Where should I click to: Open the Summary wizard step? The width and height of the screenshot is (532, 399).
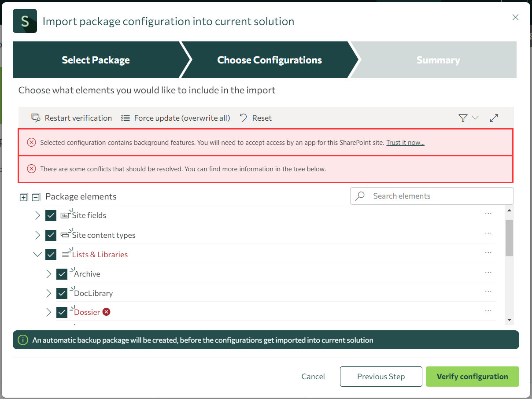(x=438, y=60)
